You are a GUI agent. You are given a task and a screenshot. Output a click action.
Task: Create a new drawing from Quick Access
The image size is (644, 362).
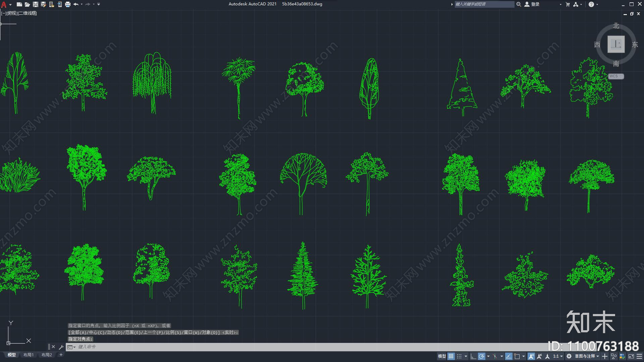(x=19, y=4)
